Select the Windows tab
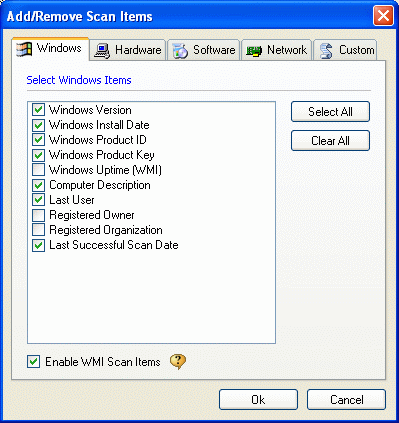The image size is (399, 423). [50, 49]
